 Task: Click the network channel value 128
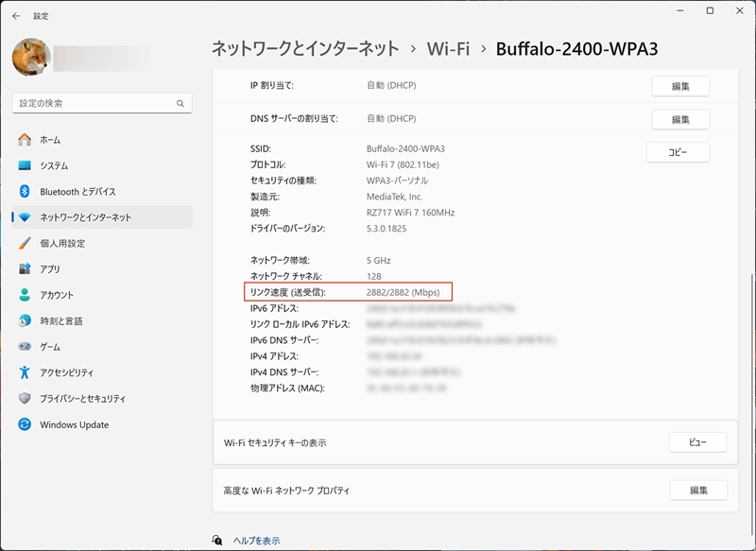(373, 276)
